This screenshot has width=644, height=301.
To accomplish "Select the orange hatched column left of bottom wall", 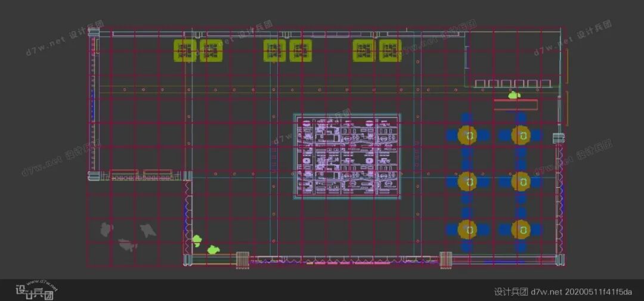I will [x=243, y=260].
